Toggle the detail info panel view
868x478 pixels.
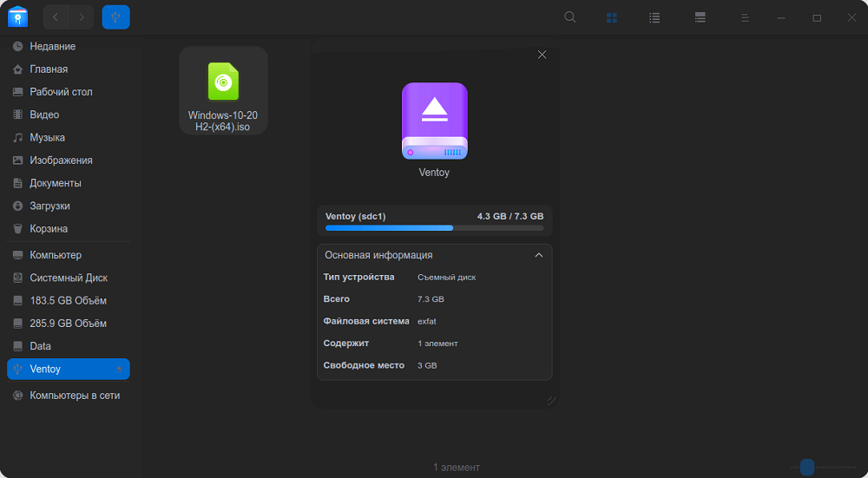[700, 17]
